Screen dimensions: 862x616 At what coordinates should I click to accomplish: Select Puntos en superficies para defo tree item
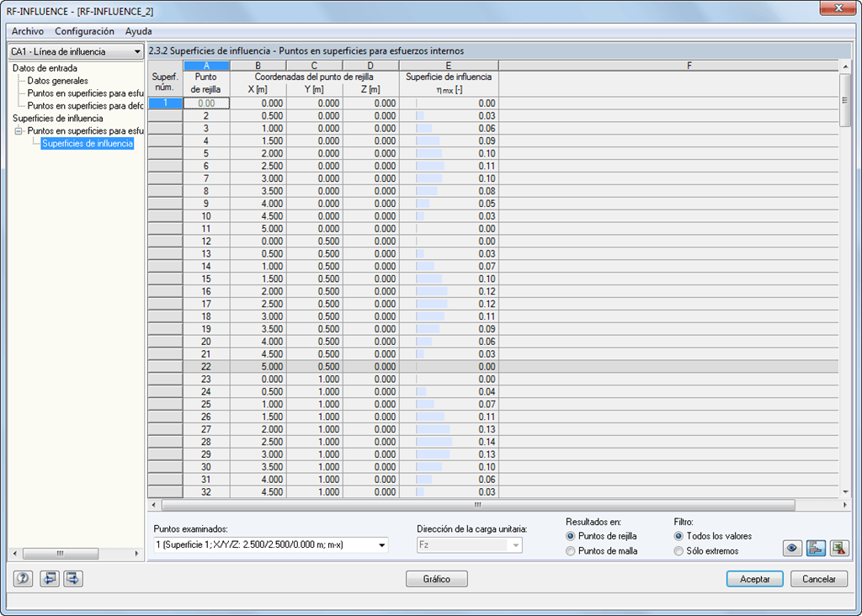tap(85, 105)
